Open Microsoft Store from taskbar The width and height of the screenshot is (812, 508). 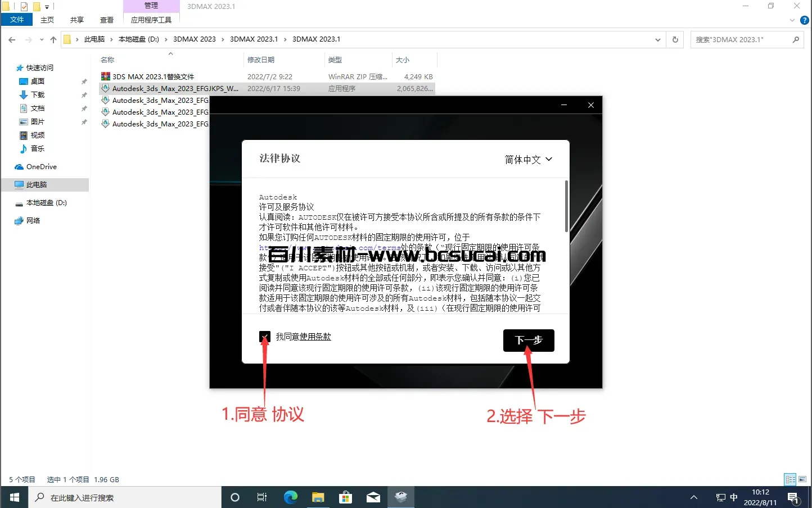point(345,497)
